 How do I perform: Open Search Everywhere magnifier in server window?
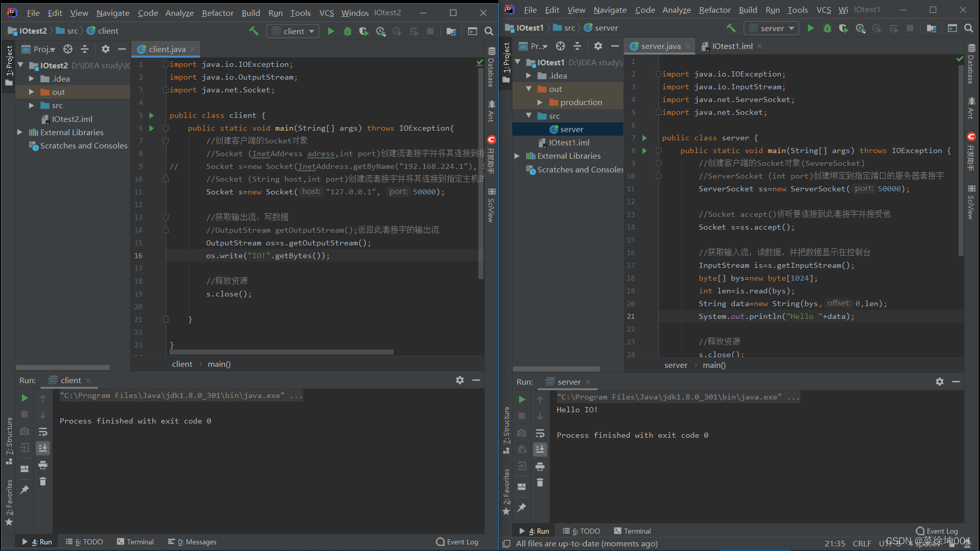pyautogui.click(x=969, y=29)
